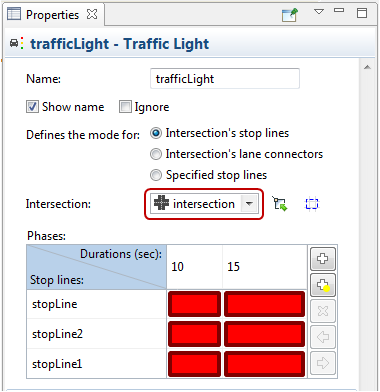The width and height of the screenshot is (380, 392).
Task: Click the Name field containing trafficLight
Action: tap(225, 79)
